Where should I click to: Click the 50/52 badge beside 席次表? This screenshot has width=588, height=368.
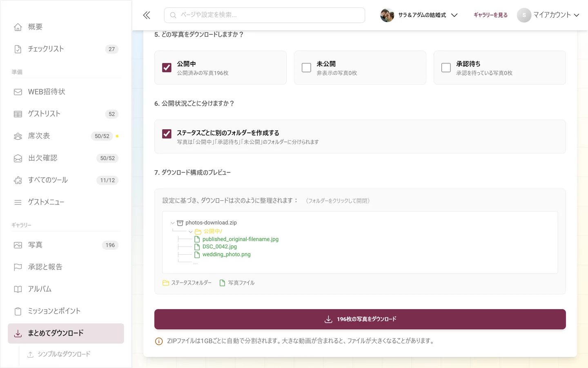point(102,136)
